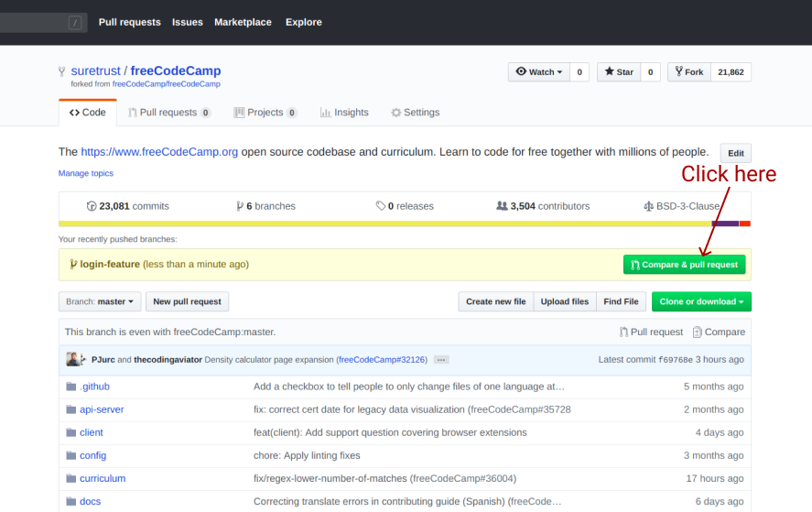This screenshot has height=512, width=812.
Task: Open the Insights tab
Action: pyautogui.click(x=344, y=113)
